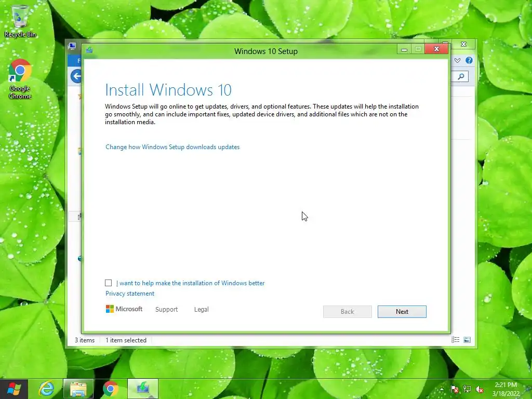The height and width of the screenshot is (399, 532).
Task: Expand the Explorer ribbon chevron
Action: click(457, 60)
